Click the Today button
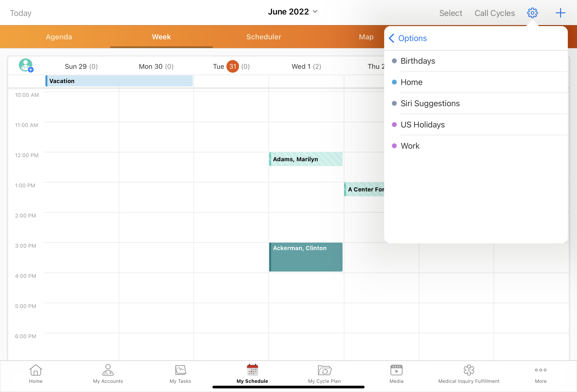The width and height of the screenshot is (577, 392). click(21, 13)
